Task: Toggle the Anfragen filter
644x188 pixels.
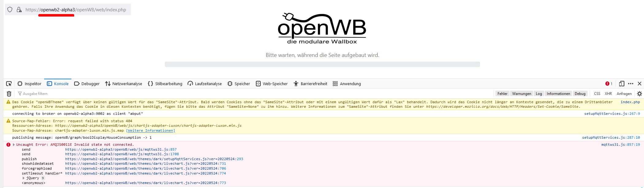Action: (x=624, y=94)
